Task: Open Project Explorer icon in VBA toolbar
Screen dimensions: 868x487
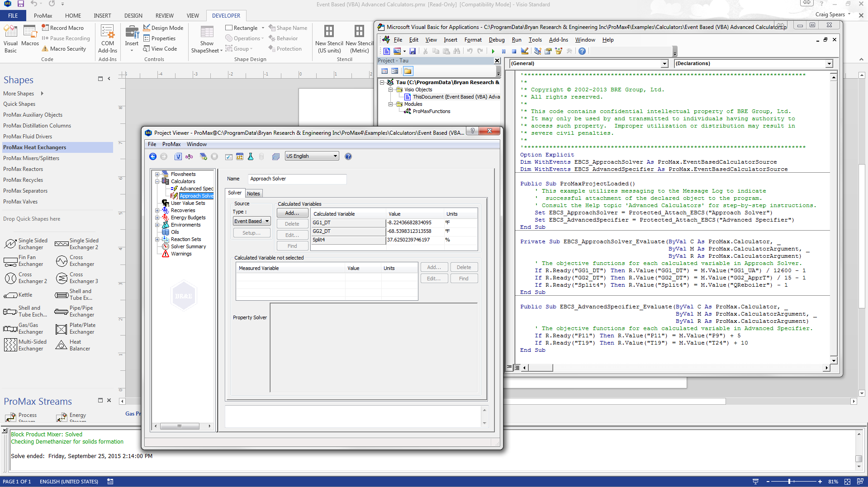Action: coord(538,51)
